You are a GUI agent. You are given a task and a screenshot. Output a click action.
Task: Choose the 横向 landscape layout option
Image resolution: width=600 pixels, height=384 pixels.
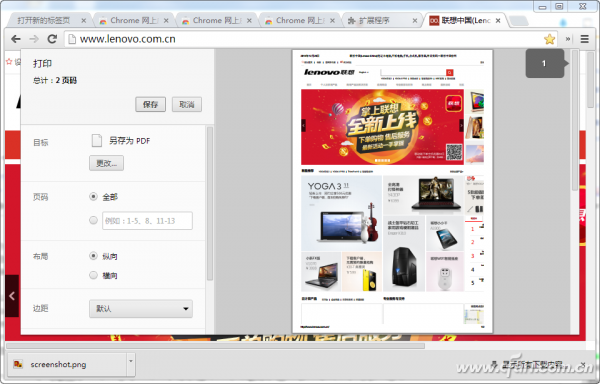pos(93,275)
